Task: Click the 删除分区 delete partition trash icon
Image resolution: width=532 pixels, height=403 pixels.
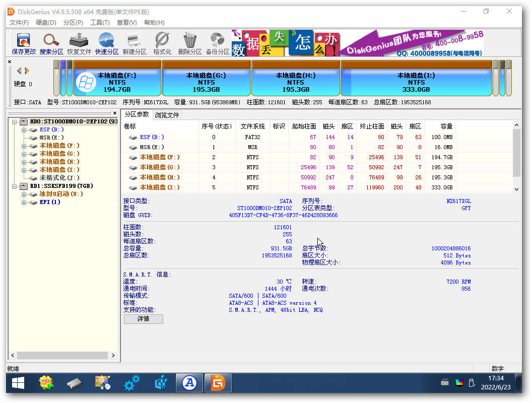Action: coord(190,44)
